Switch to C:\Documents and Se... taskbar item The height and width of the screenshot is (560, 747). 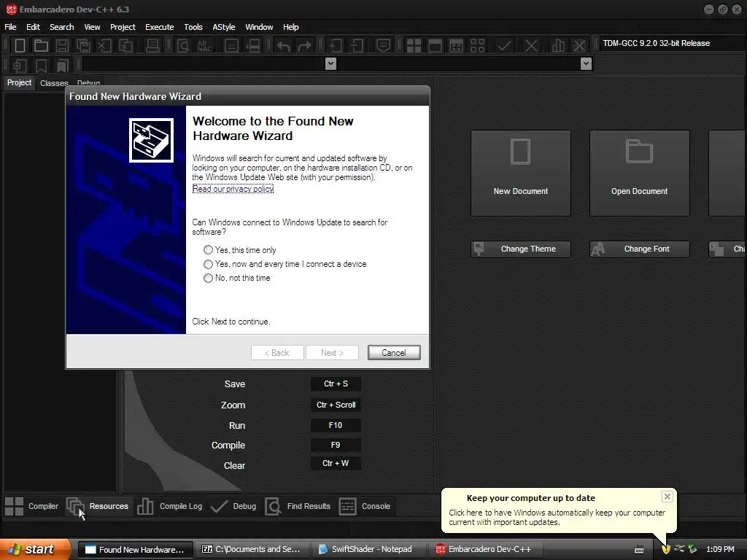click(252, 550)
